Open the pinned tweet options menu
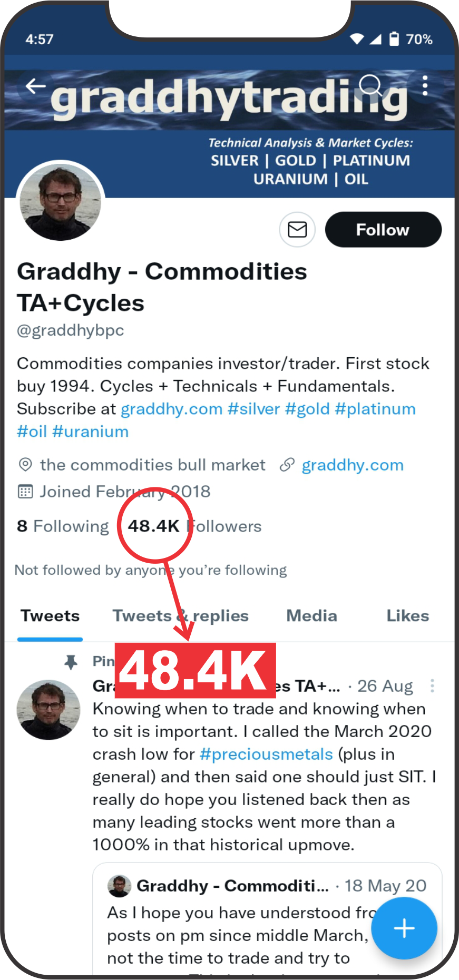 [432, 685]
